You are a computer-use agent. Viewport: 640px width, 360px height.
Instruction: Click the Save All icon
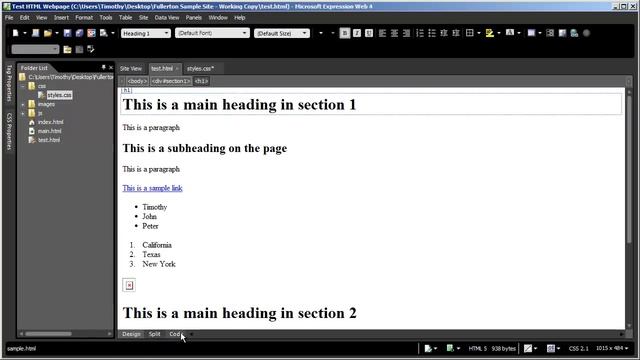tap(79, 33)
